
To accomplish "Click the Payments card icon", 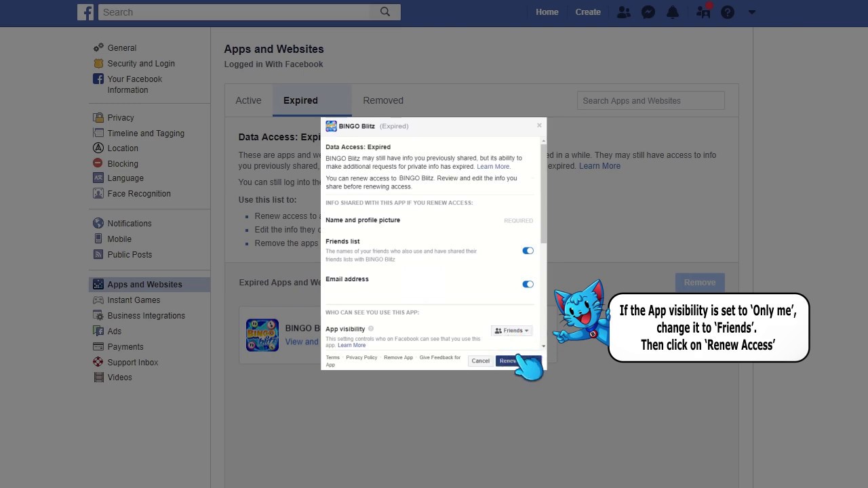I will point(98,346).
